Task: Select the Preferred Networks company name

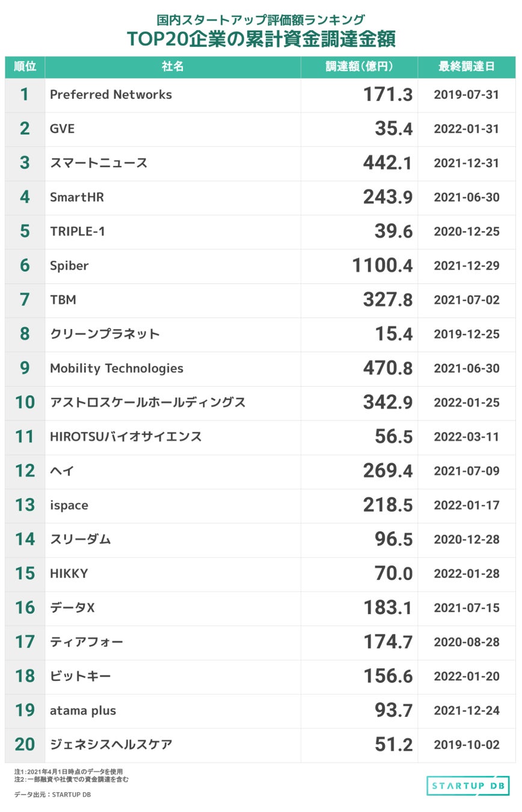Action: tap(111, 95)
